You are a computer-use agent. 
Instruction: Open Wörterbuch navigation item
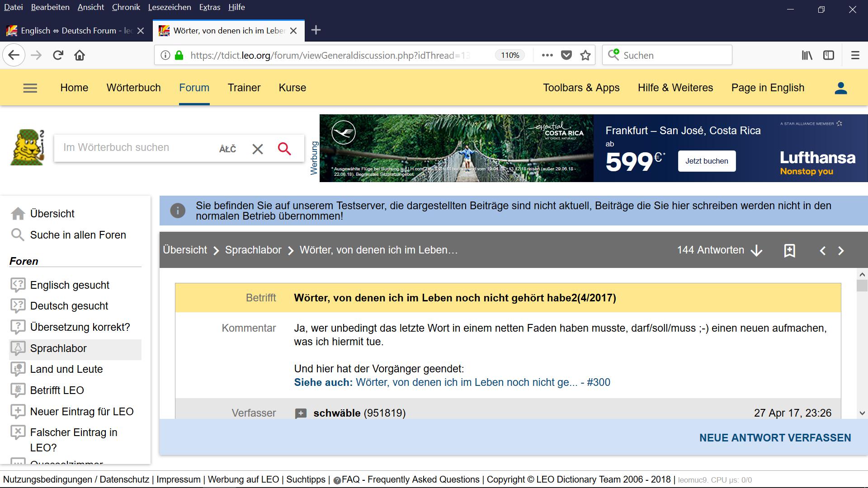(134, 88)
